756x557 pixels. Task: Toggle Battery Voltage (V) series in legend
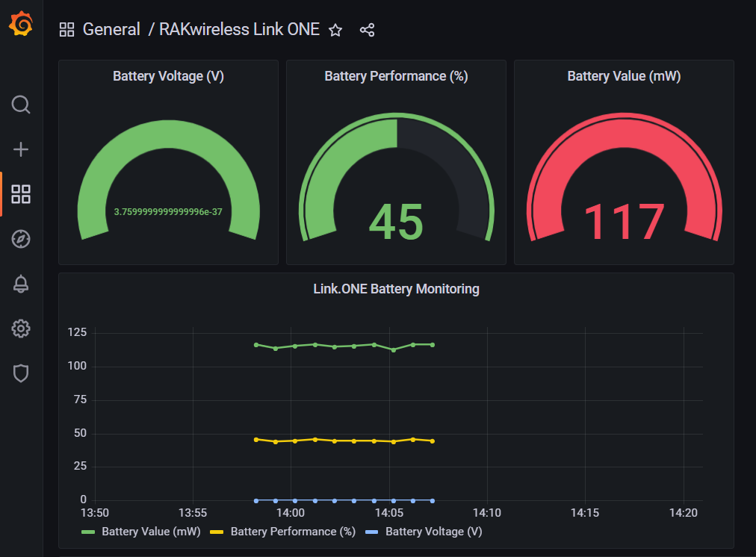(x=434, y=532)
